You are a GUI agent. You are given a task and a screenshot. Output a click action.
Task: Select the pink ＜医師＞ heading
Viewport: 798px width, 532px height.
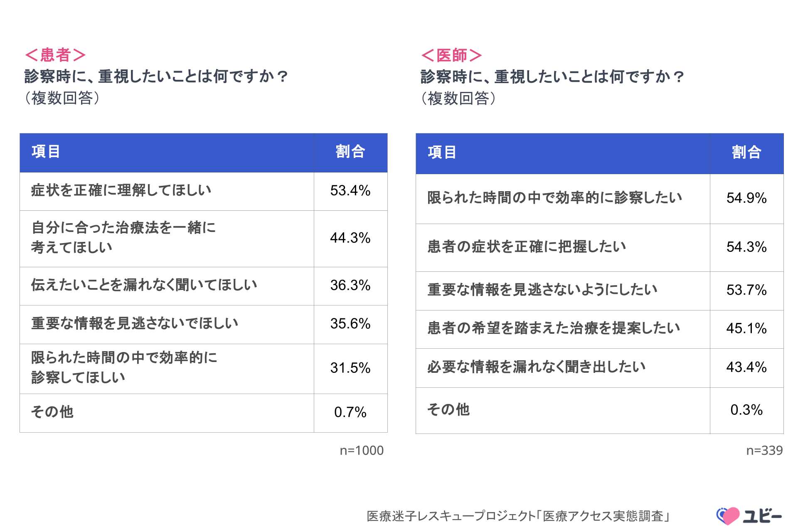tap(451, 55)
